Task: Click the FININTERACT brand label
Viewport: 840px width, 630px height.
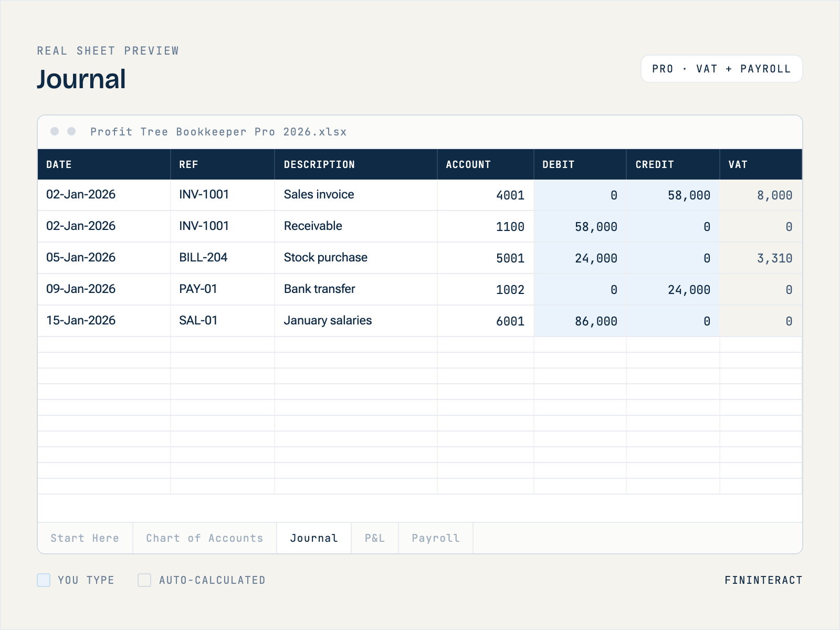Action: click(x=763, y=580)
